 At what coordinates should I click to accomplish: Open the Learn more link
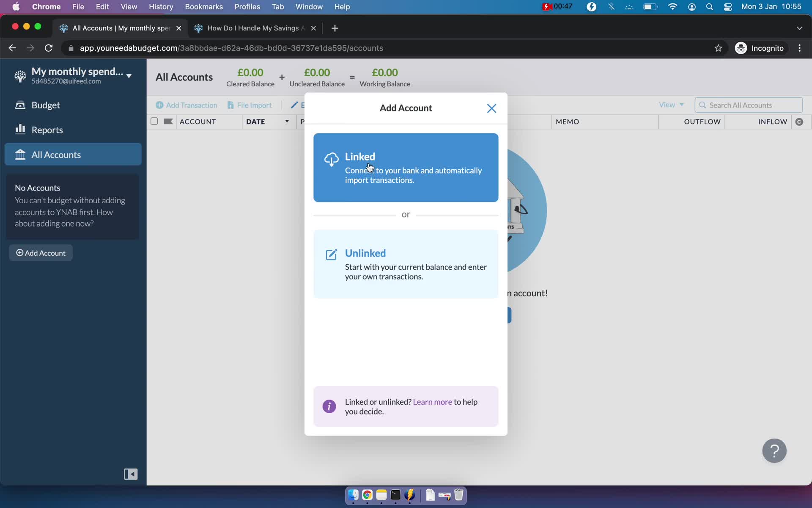[x=432, y=402]
